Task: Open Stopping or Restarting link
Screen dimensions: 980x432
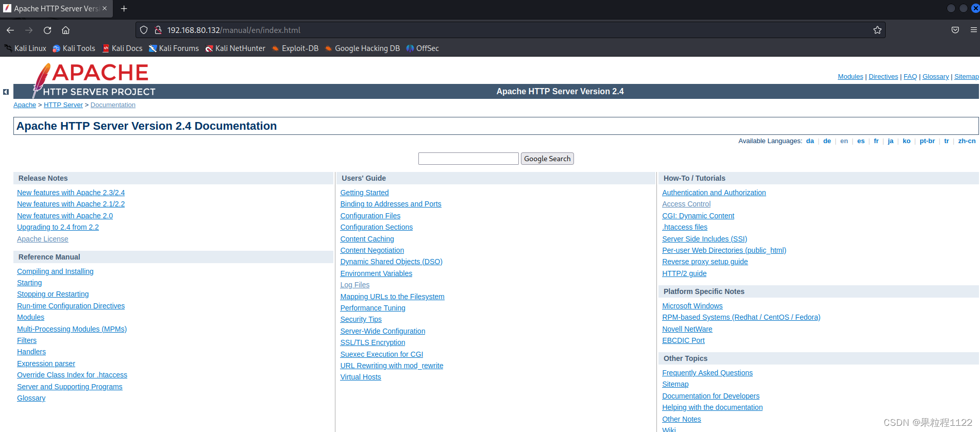Action: pyautogui.click(x=53, y=294)
